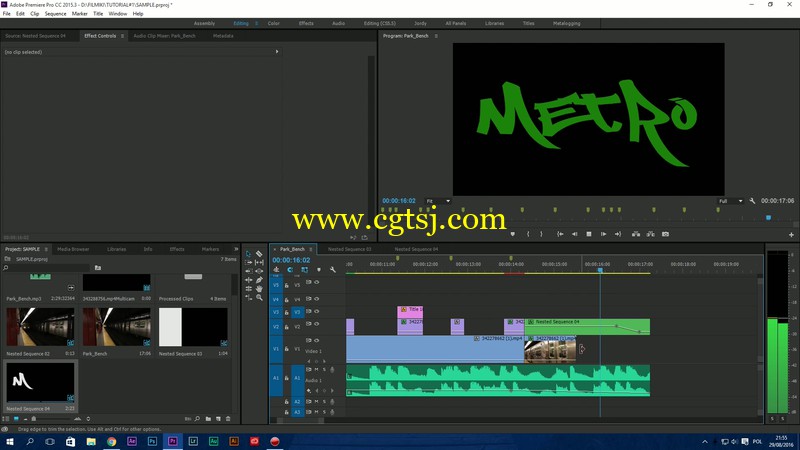This screenshot has height=450, width=800.
Task: Open Program monitor settings wrench
Action: [752, 201]
